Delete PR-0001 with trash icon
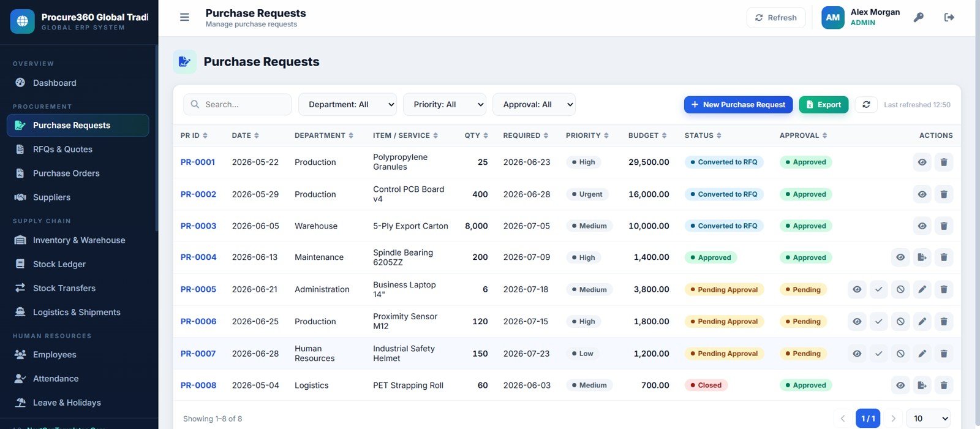This screenshot has width=980, height=429. pos(944,162)
